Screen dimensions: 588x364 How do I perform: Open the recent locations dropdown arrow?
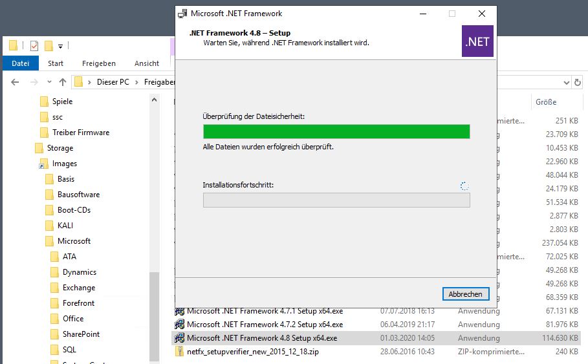tap(49, 81)
